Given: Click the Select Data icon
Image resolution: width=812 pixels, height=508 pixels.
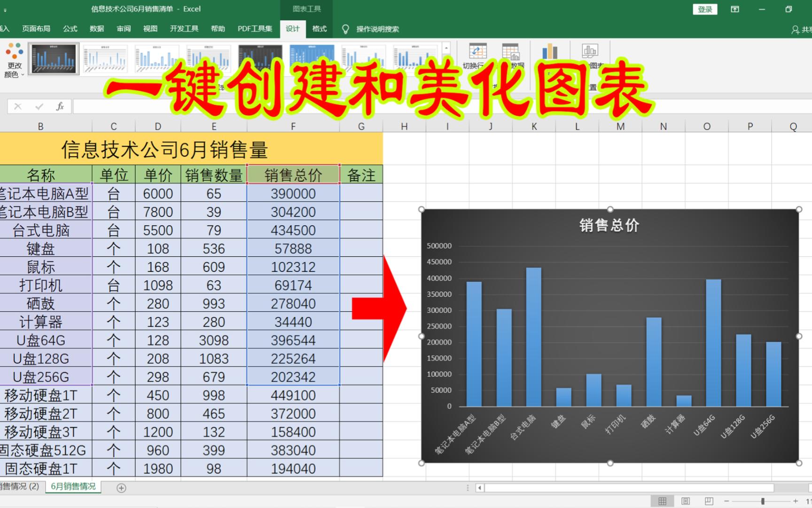Looking at the screenshot, I should (510, 51).
